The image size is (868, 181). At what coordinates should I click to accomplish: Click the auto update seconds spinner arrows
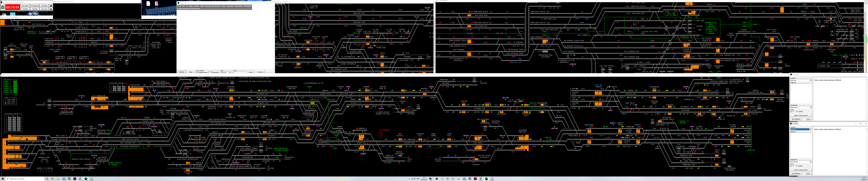[212, 73]
